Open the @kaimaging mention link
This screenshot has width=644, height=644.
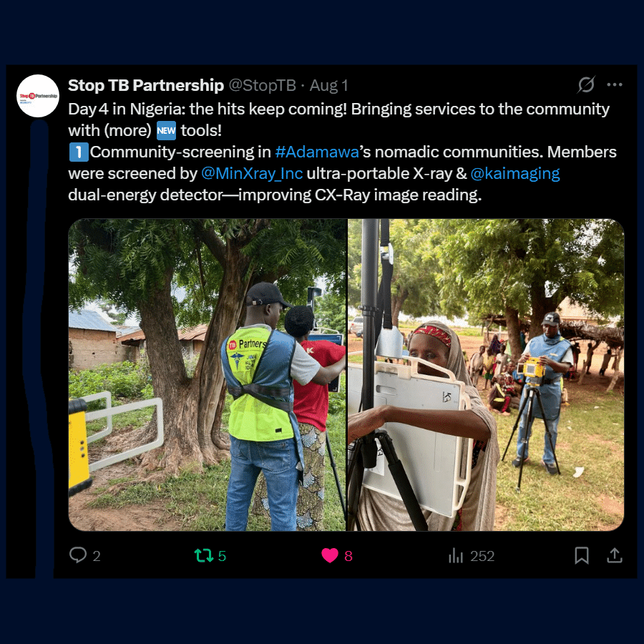[515, 173]
